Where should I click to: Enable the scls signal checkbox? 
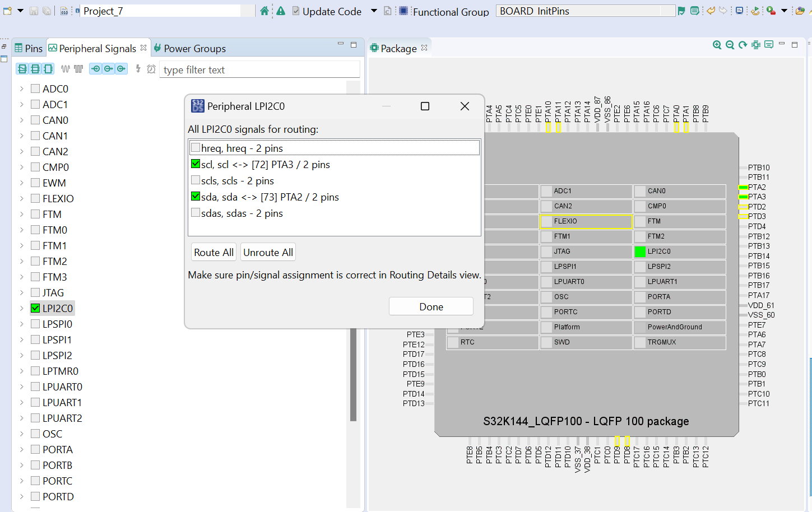tap(196, 180)
